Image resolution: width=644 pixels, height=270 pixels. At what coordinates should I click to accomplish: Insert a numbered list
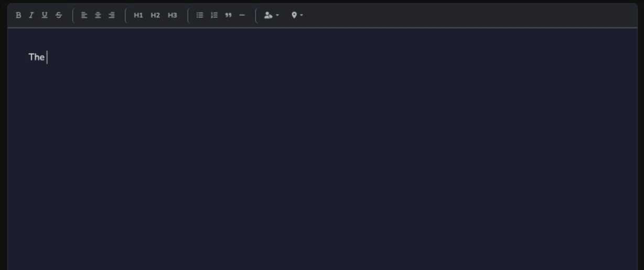click(x=214, y=15)
